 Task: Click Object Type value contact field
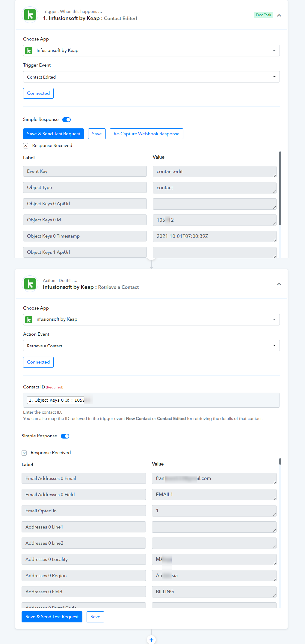[215, 188]
